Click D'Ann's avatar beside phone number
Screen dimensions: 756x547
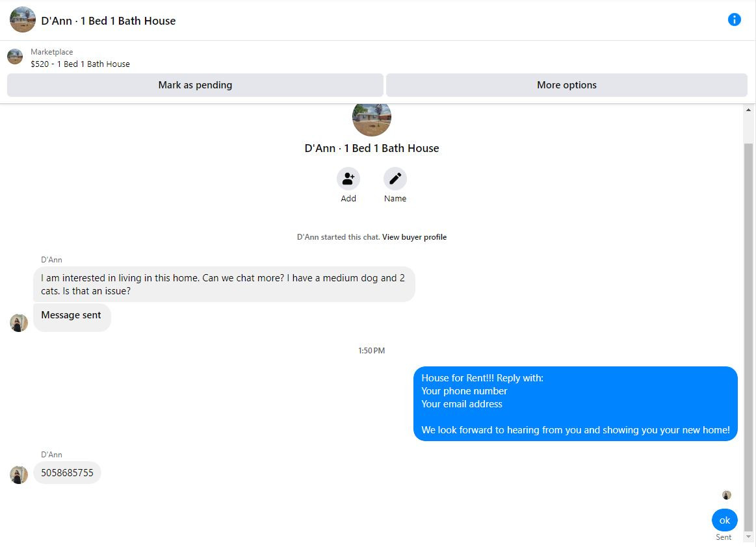pyautogui.click(x=19, y=475)
